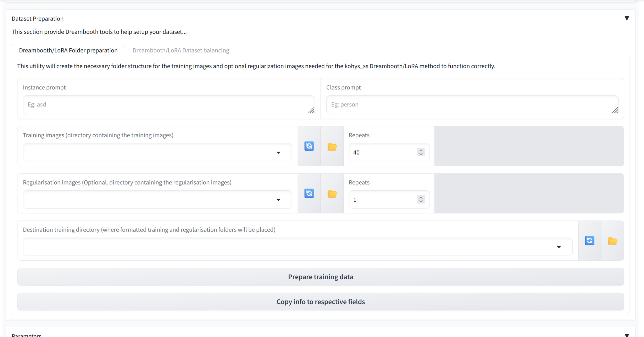Image resolution: width=644 pixels, height=337 pixels.
Task: Increase the training images Repeats value
Action: (x=421, y=150)
